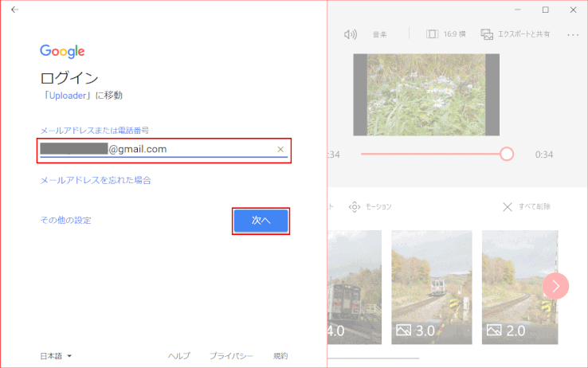Select the storyboard photo labeled 2.0

tap(520, 288)
